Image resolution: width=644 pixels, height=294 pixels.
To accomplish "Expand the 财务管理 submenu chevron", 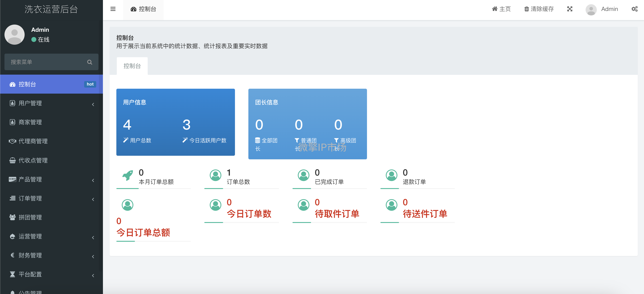I will (x=93, y=256).
